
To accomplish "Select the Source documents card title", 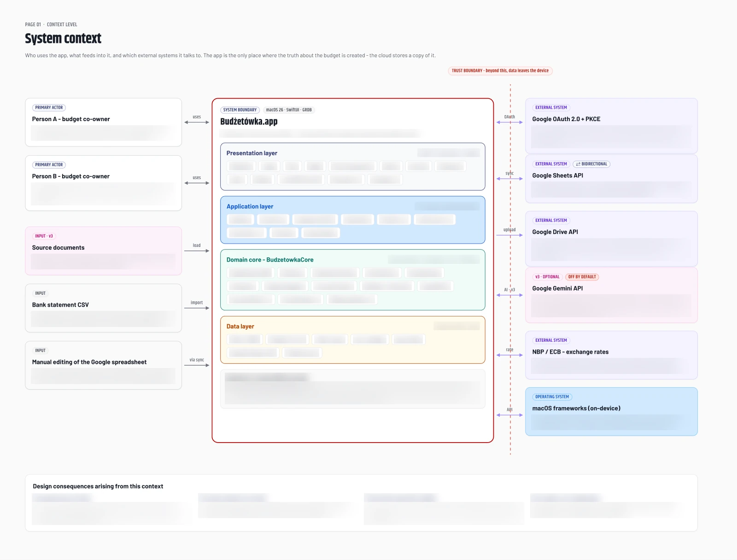I will 58,248.
